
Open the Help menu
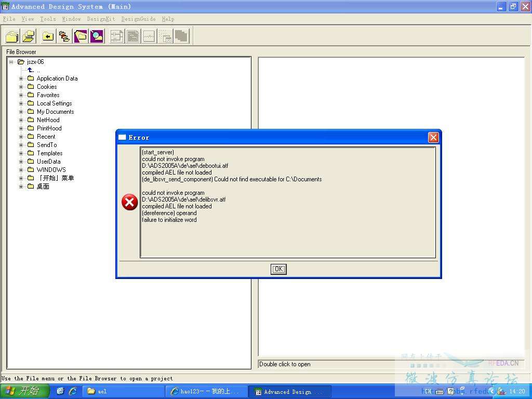(x=168, y=19)
